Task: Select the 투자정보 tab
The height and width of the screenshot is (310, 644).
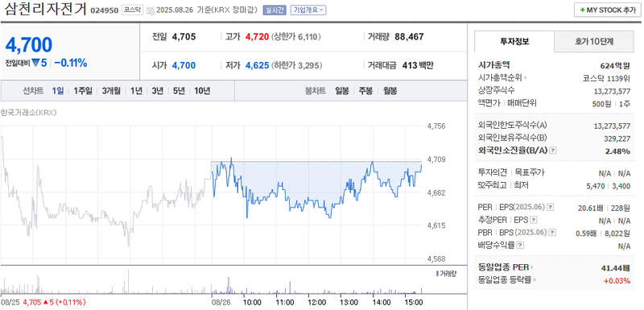Action: coord(514,42)
